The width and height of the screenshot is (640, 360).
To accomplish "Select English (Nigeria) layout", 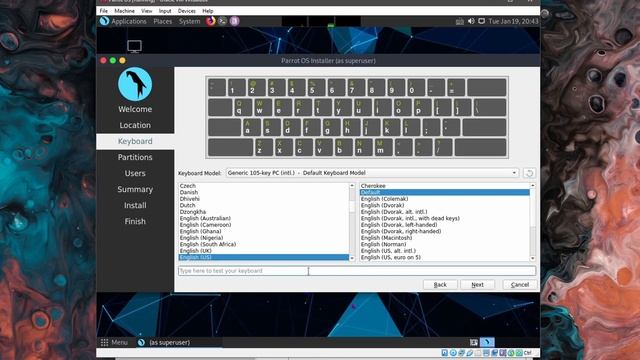I will coord(264,238).
